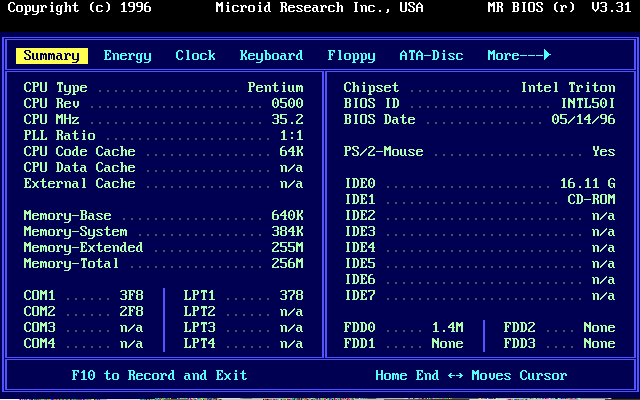Click the CPU Type value Pentium
The width and height of the screenshot is (640, 400).
click(x=276, y=87)
